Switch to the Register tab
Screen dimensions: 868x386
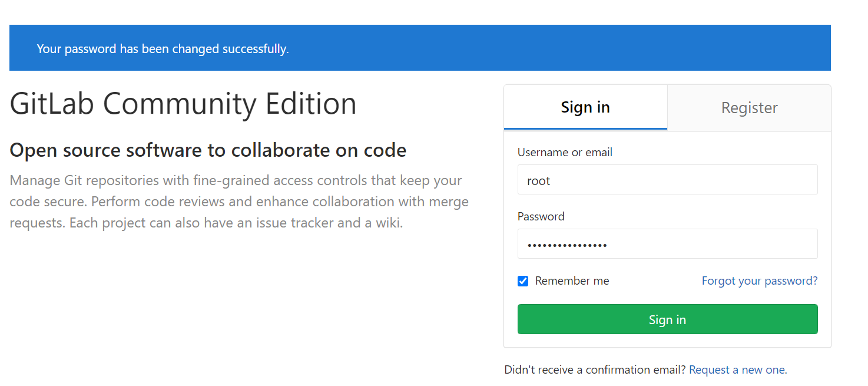(x=749, y=107)
